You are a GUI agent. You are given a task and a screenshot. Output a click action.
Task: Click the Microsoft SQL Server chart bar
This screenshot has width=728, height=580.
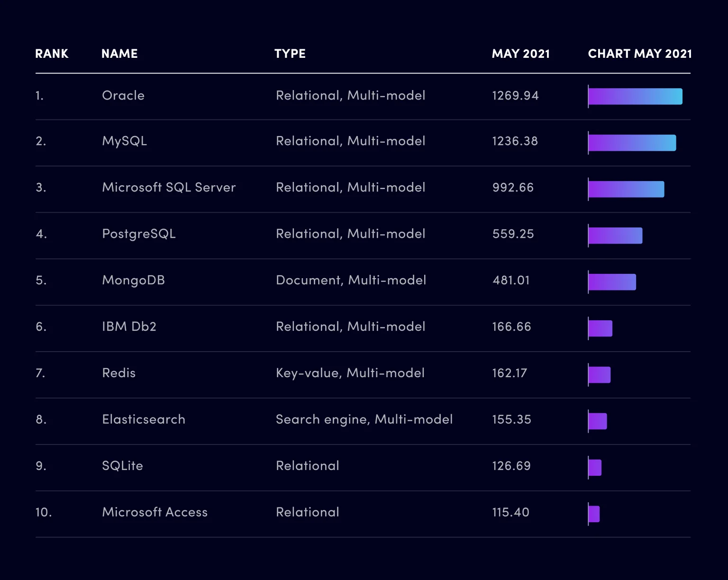(626, 189)
